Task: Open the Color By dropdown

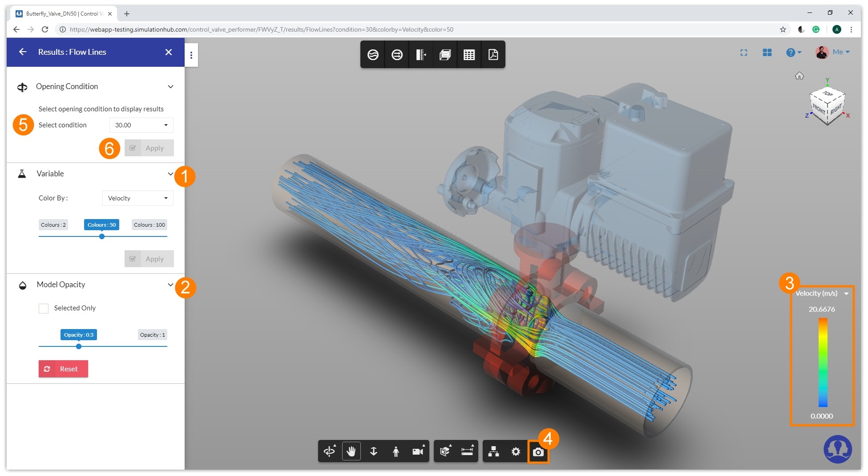Action: [137, 198]
